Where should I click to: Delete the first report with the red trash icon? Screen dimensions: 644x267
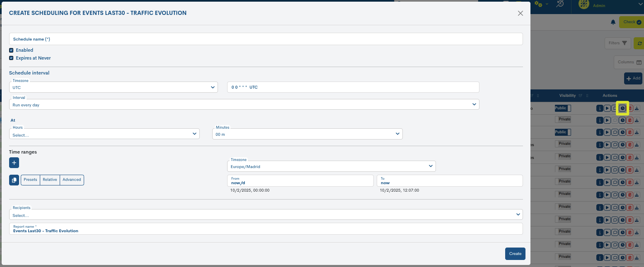[630, 108]
